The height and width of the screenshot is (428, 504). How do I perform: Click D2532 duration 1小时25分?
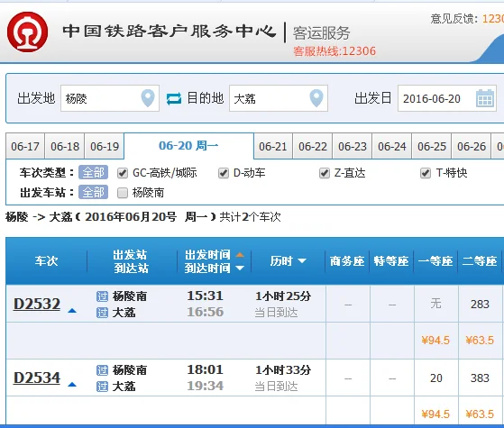pyautogui.click(x=283, y=296)
